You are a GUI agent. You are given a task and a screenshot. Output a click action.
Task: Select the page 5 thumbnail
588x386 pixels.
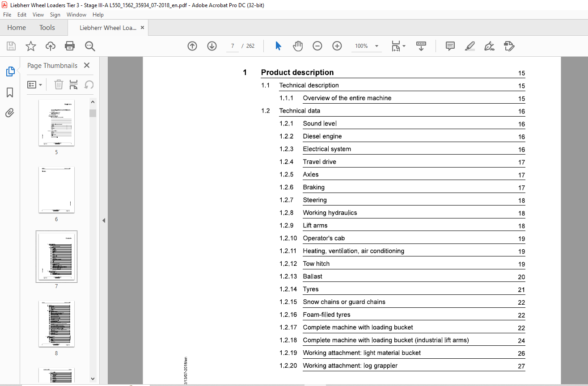coord(56,122)
